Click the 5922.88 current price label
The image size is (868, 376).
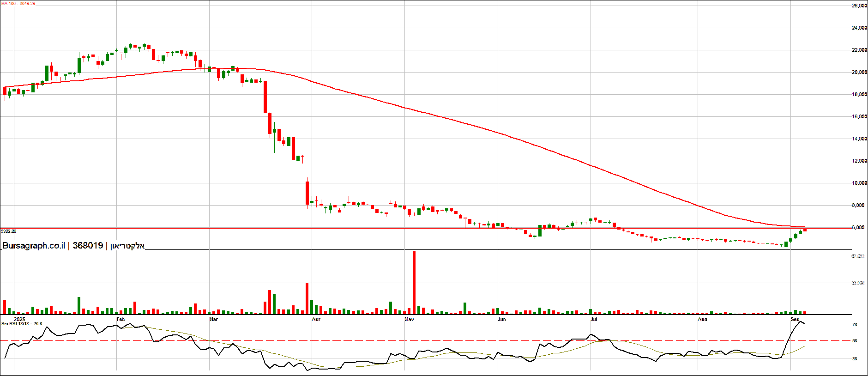[9, 231]
